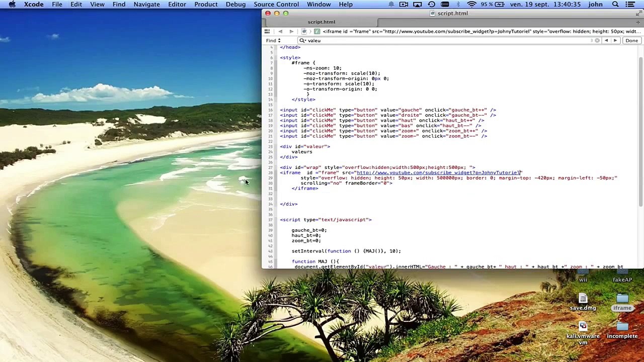Open the related items grid icon
The width and height of the screenshot is (644, 362).
coord(267,31)
